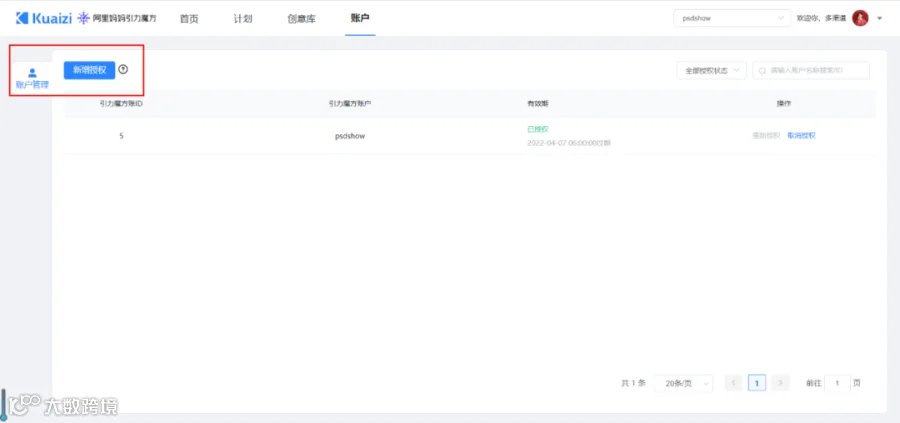This screenshot has height=423, width=900.
Task: Open the 首页 home tab
Action: [189, 18]
